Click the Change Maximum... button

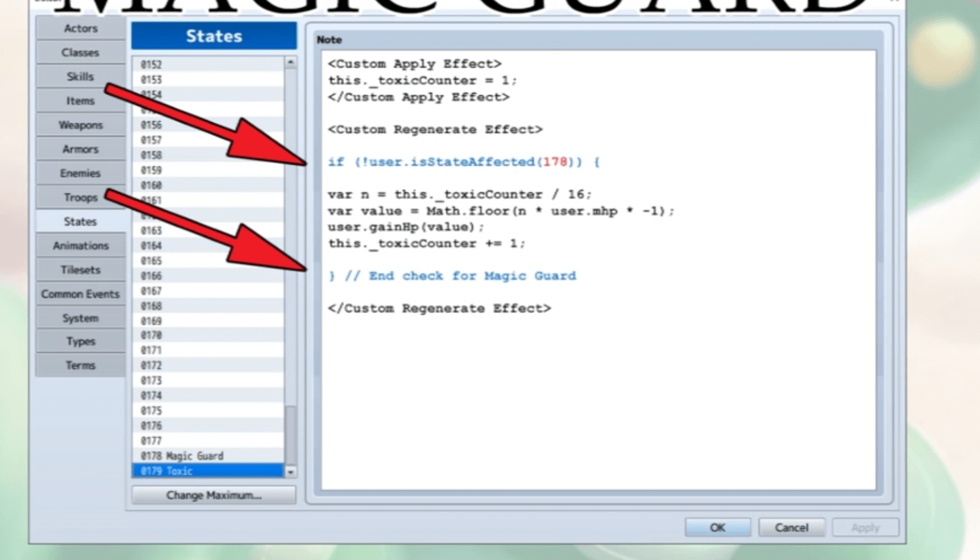(214, 495)
